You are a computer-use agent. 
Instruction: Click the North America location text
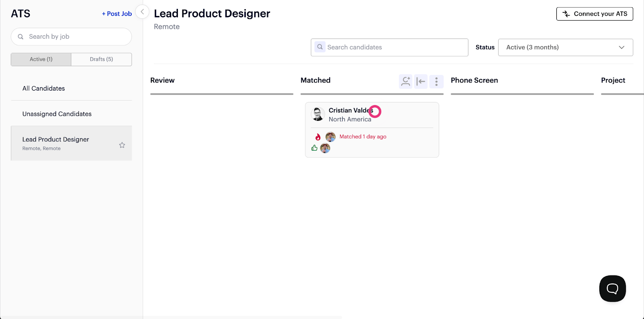pos(350,119)
